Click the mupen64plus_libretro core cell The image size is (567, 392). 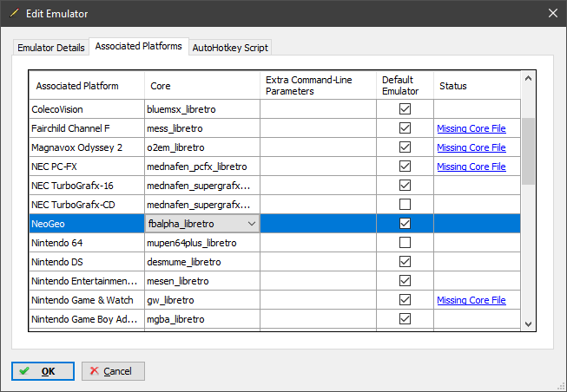[202, 243]
